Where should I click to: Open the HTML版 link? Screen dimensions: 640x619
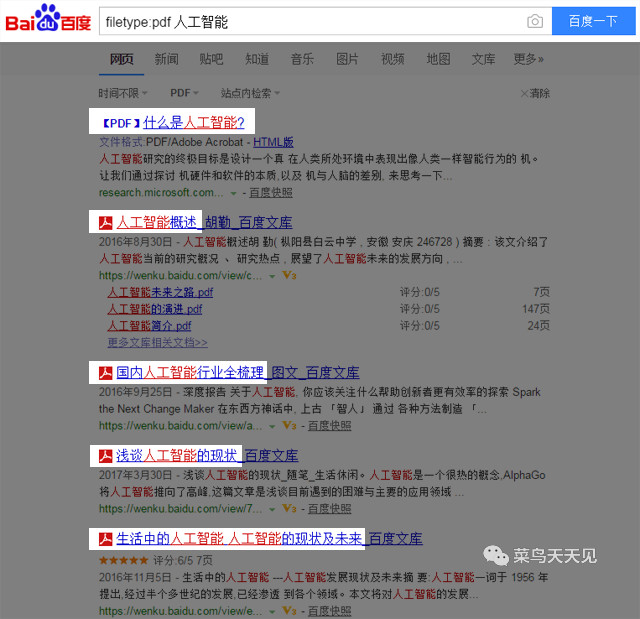(273, 142)
